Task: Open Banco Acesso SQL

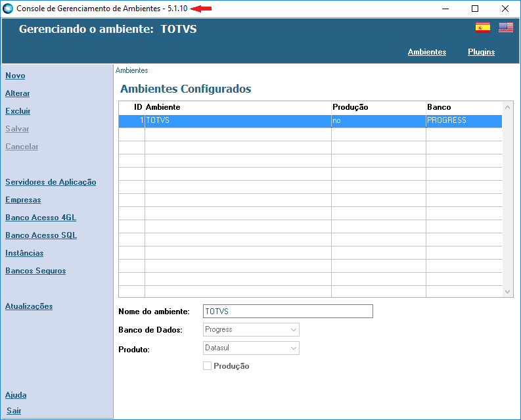Action: click(x=41, y=235)
